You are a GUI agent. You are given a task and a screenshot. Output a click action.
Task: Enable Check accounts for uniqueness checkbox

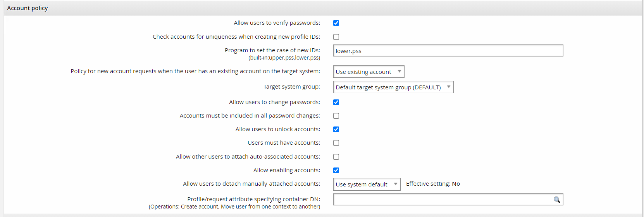(336, 37)
